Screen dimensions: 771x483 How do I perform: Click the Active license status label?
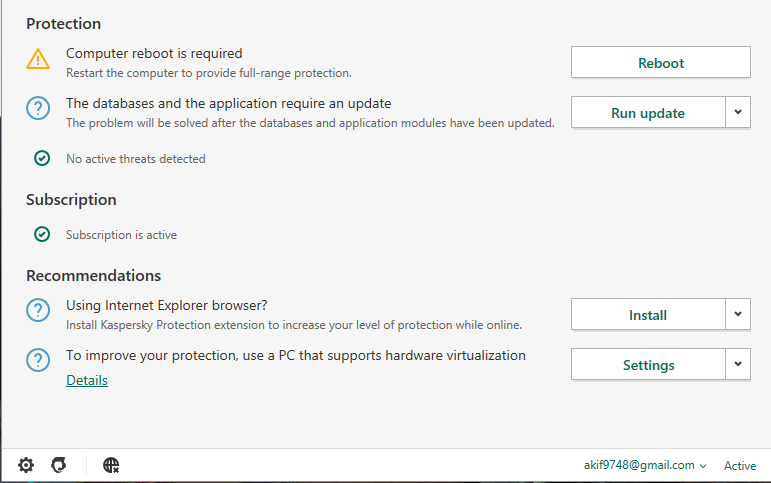(740, 466)
